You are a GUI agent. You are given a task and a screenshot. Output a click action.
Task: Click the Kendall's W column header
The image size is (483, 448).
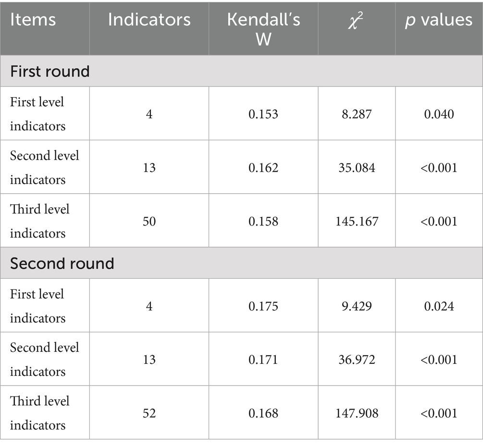(x=263, y=28)
